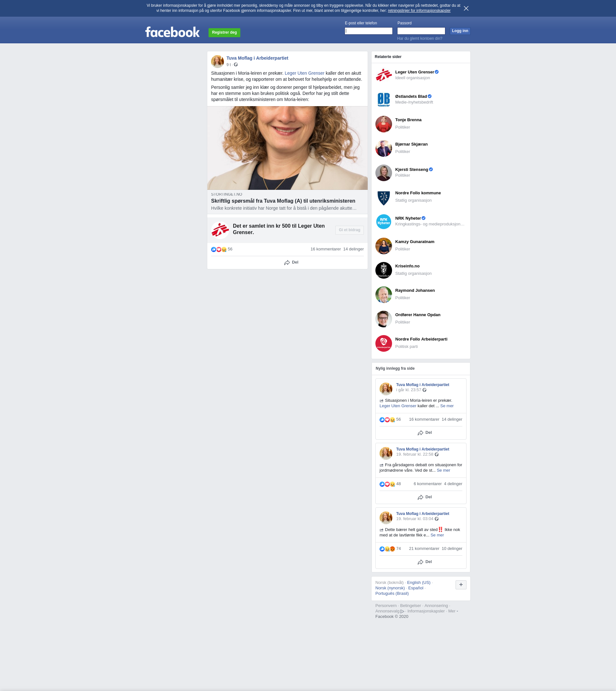Click the Kriseinfo.no logo icon
Screen dimensions: 616x691
coord(383,270)
